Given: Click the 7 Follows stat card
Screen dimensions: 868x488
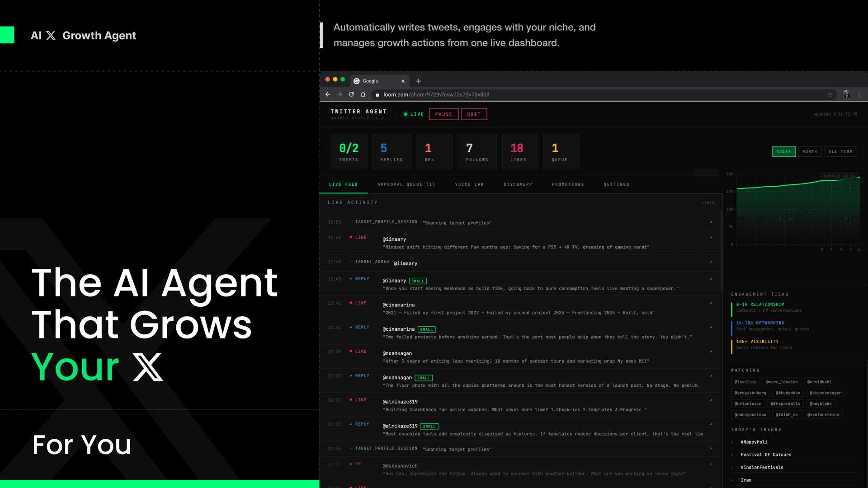Looking at the screenshot, I should pos(477,151).
